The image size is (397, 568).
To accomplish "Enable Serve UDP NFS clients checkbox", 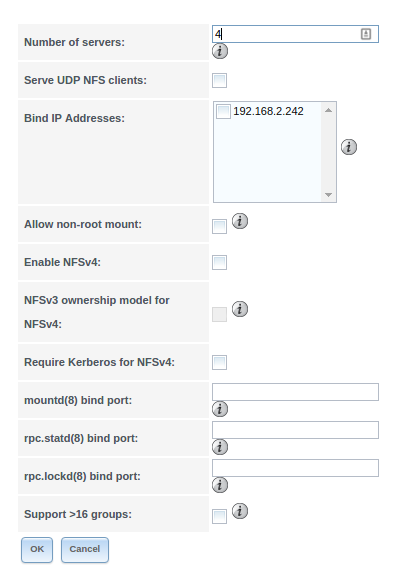I will pos(220,80).
